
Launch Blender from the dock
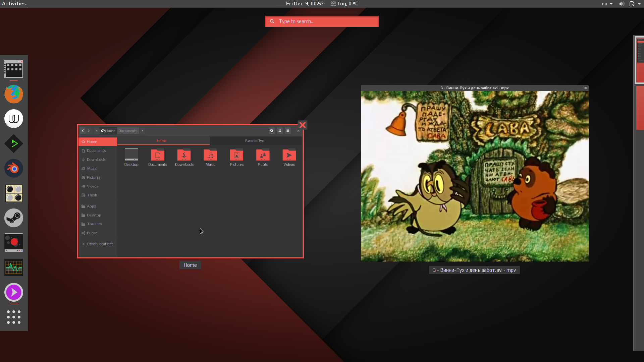click(x=14, y=168)
